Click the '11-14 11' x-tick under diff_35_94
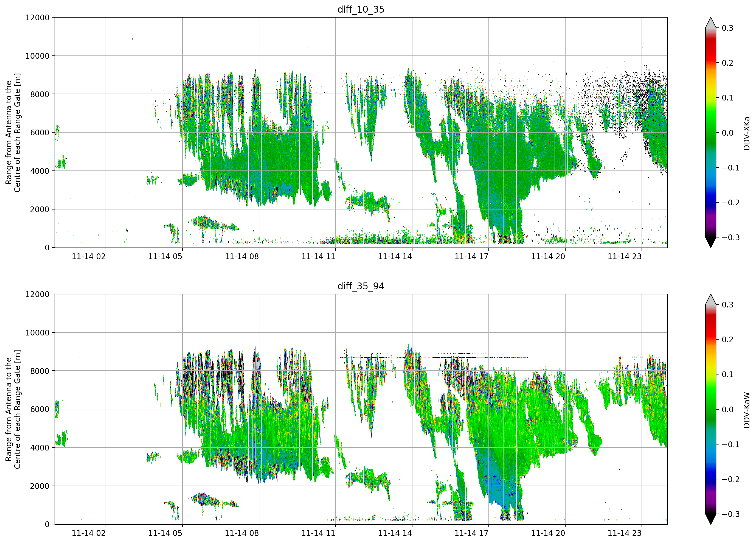Screen dimensions: 756x543 (x=318, y=533)
